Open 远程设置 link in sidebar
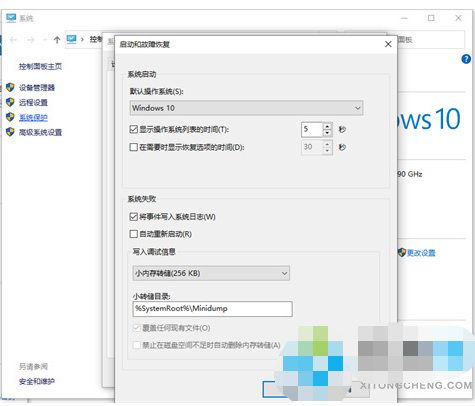The image size is (475, 406). pyautogui.click(x=33, y=103)
